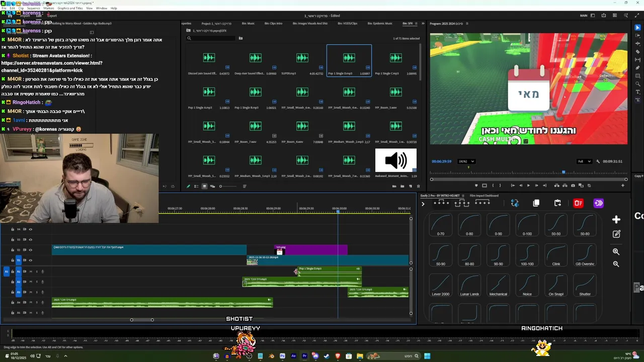Image resolution: width=644 pixels, height=362 pixels.
Task: Select the purple clip on track V2
Action: pos(311,249)
